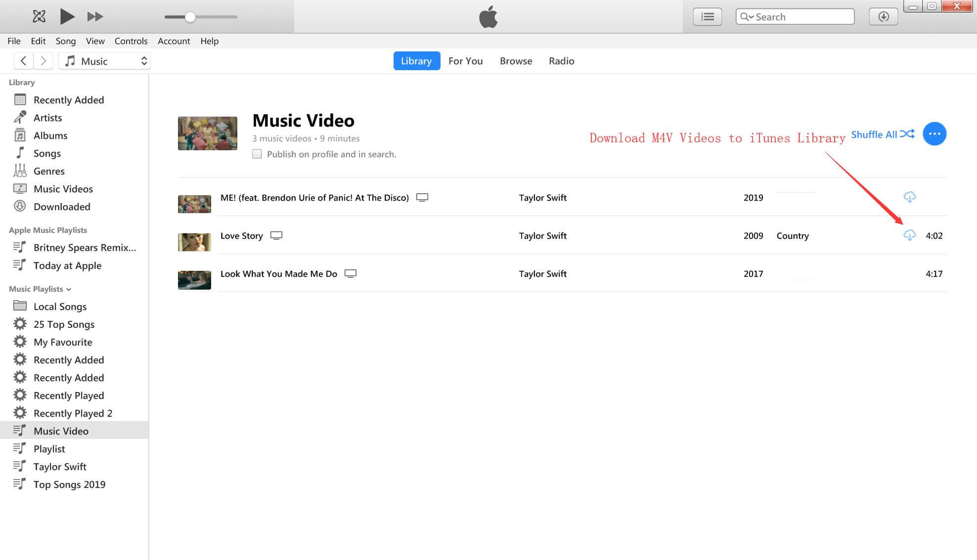The width and height of the screenshot is (977, 560).
Task: Click the download icon for Love Story
Action: 910,235
